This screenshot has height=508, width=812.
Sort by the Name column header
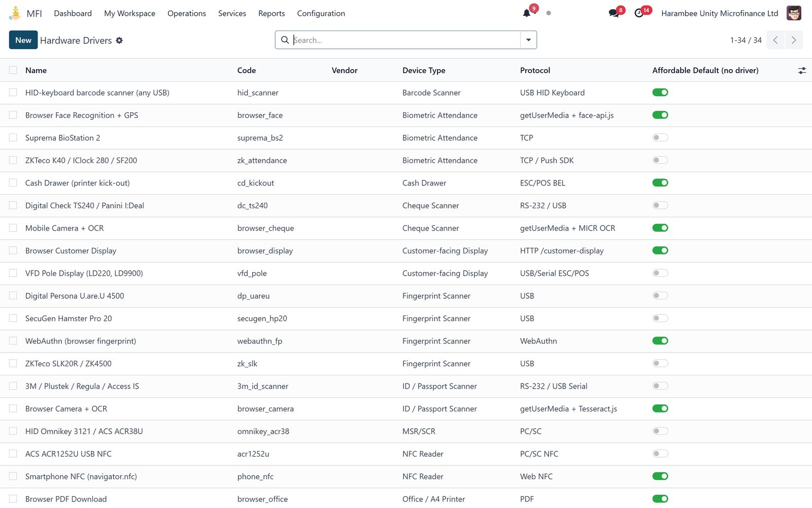tap(36, 71)
